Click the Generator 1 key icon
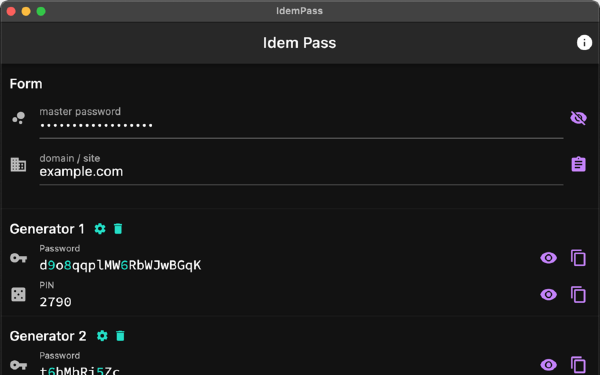This screenshot has height=375, width=600. pyautogui.click(x=18, y=258)
